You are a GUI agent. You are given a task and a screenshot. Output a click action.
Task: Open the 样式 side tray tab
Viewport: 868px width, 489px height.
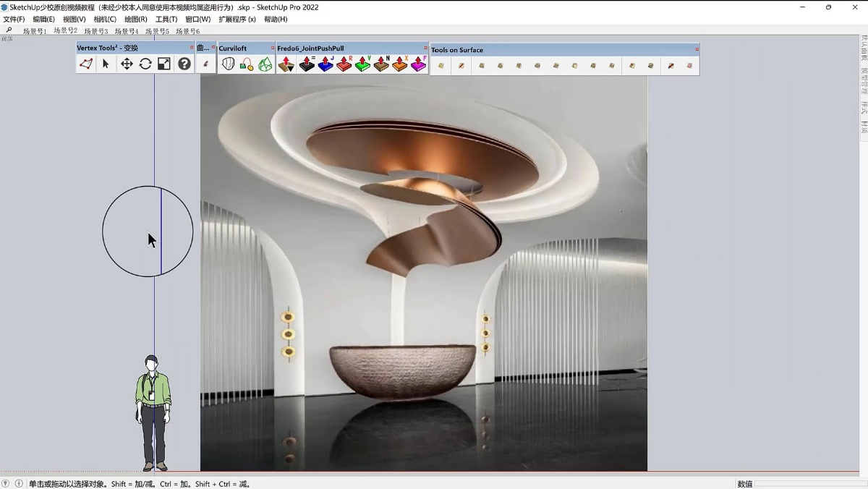click(x=864, y=107)
